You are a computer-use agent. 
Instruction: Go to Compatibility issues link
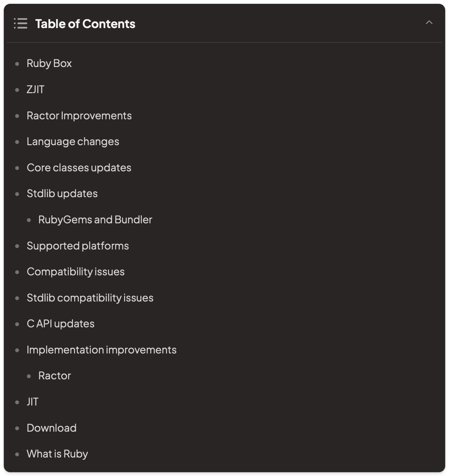(76, 272)
